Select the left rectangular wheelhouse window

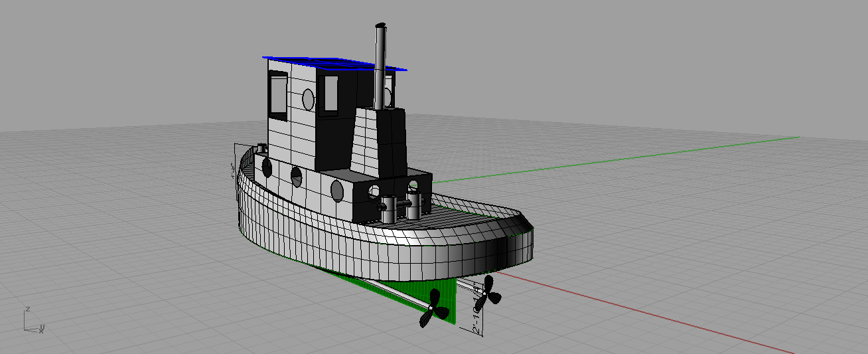click(278, 96)
